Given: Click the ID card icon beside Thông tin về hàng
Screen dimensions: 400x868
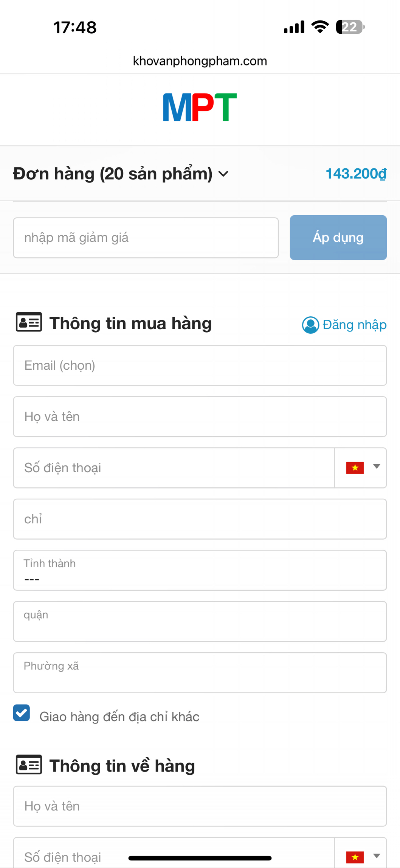Looking at the screenshot, I should click(29, 765).
